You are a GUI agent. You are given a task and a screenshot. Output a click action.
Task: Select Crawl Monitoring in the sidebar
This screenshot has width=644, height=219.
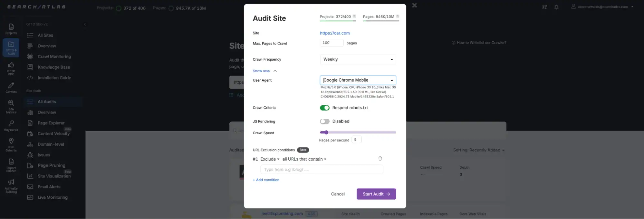point(54,56)
